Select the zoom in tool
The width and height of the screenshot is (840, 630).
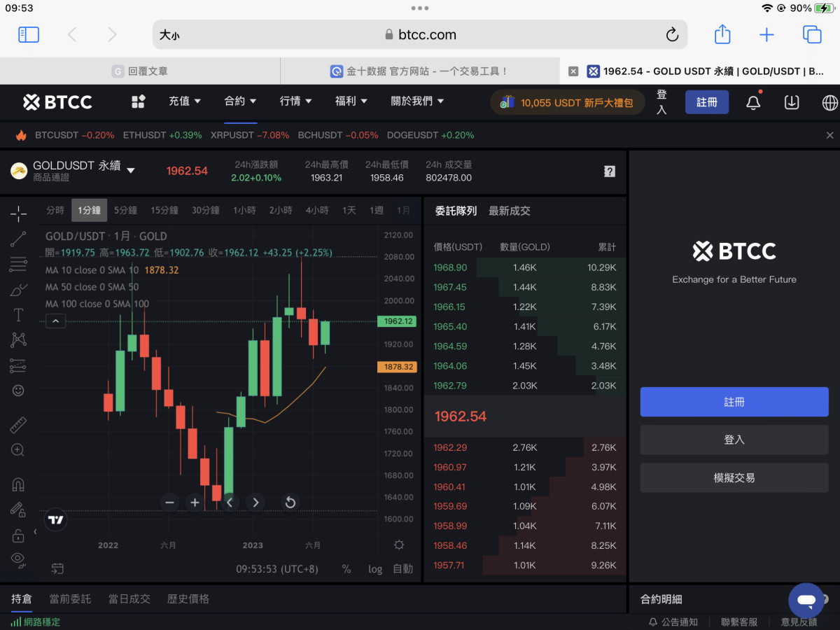(x=18, y=450)
